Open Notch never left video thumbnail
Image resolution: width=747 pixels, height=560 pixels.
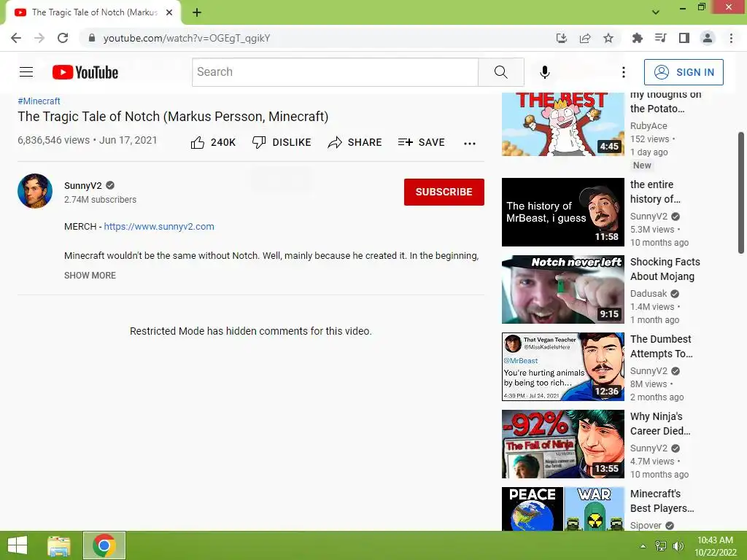[562, 289]
